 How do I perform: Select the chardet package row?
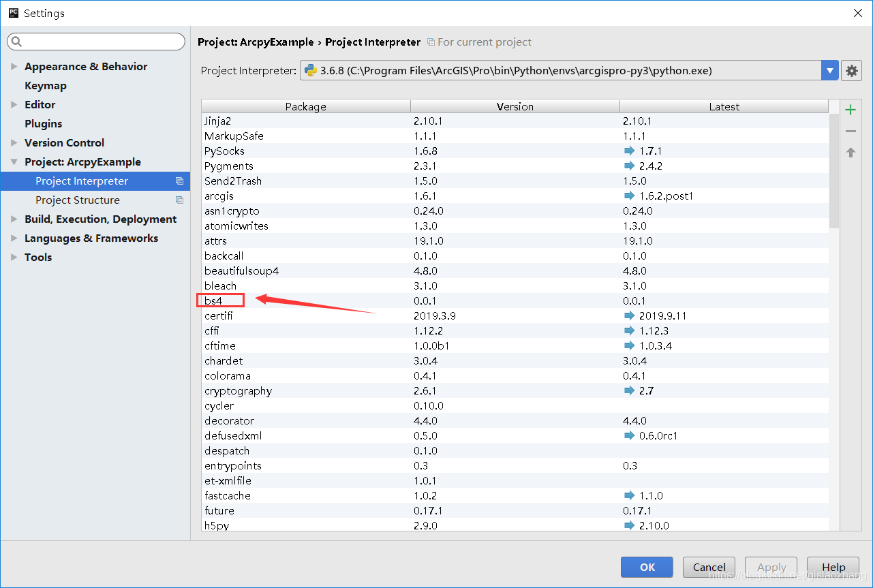(515, 360)
